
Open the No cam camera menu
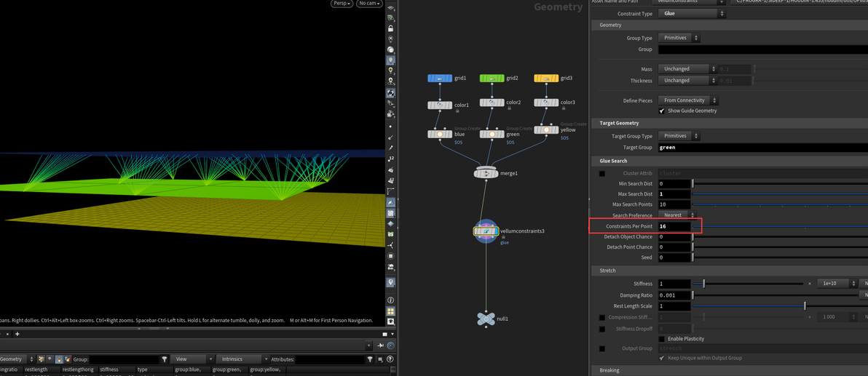[368, 4]
